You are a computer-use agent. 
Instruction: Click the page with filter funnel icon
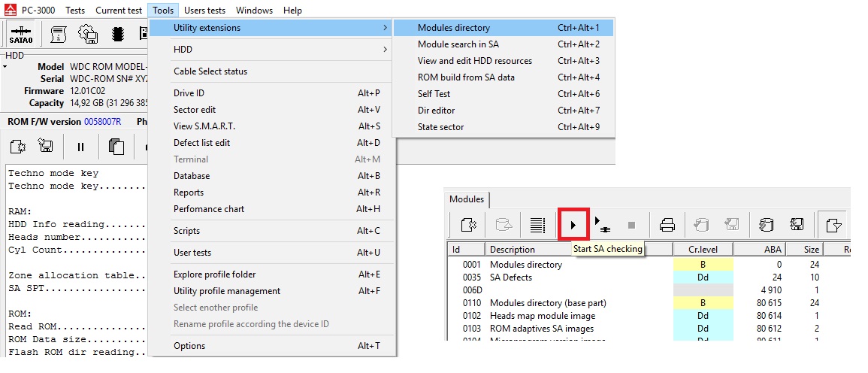pos(833,225)
